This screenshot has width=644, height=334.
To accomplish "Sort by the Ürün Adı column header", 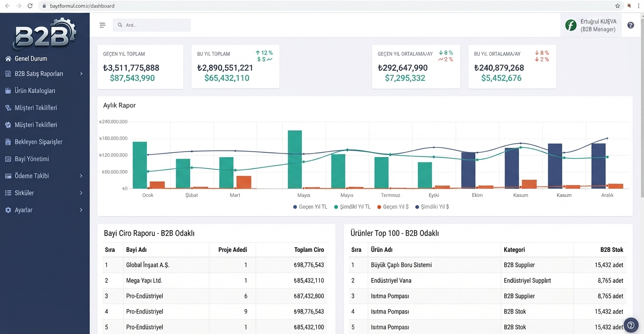I will tap(382, 250).
